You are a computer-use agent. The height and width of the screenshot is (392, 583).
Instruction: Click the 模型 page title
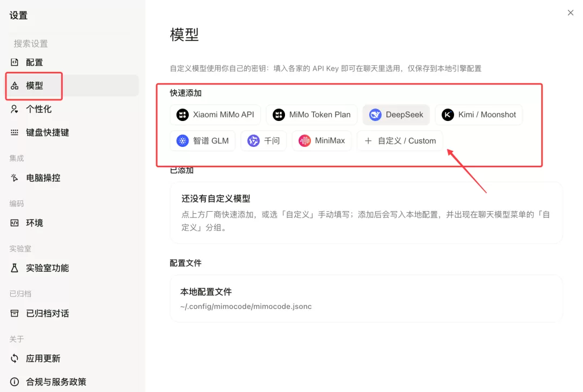[x=185, y=35]
